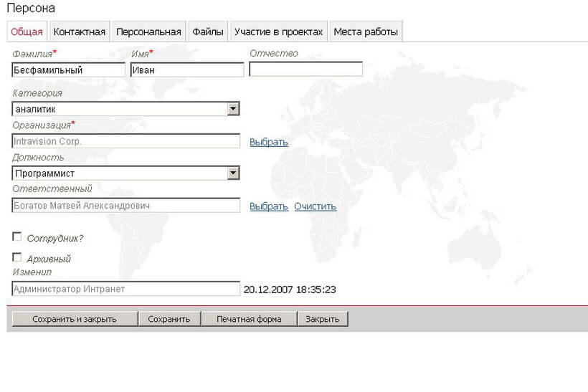Open the Персональная tab
The image size is (588, 392).
click(148, 32)
